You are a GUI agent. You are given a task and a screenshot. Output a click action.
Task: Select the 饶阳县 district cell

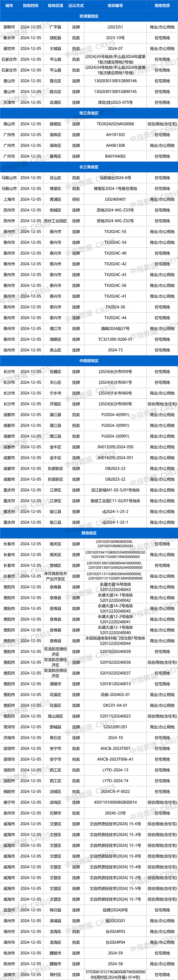coord(56,38)
